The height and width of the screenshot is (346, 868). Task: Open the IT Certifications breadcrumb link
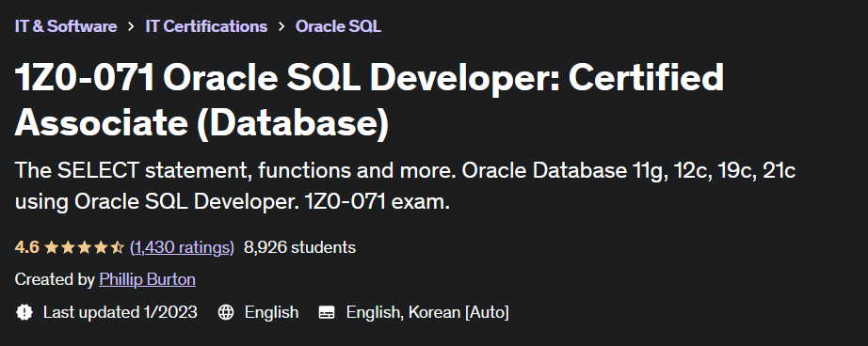(x=206, y=26)
